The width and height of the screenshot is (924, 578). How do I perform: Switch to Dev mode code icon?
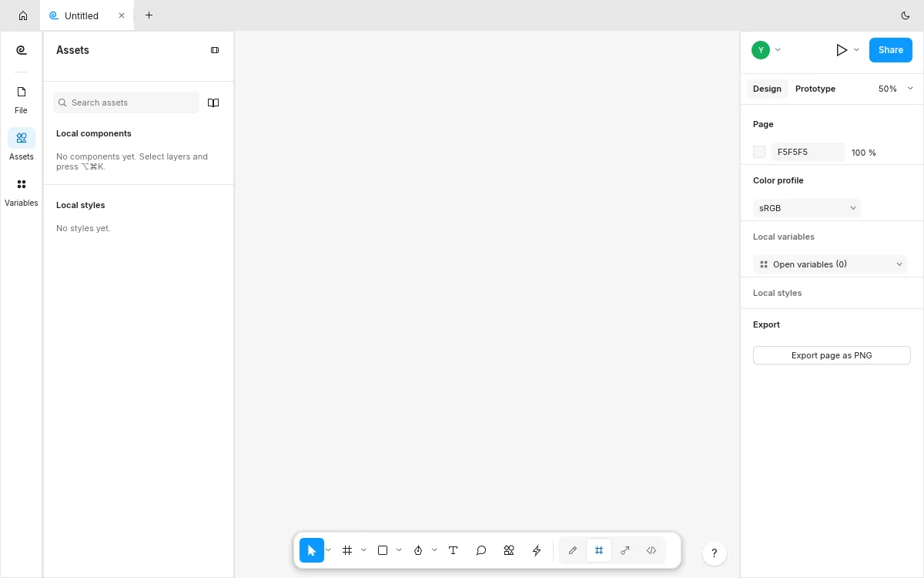pos(651,550)
